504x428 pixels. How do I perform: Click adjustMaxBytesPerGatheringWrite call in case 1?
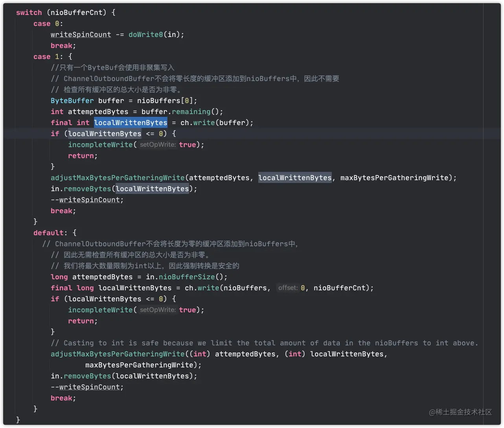pos(118,178)
